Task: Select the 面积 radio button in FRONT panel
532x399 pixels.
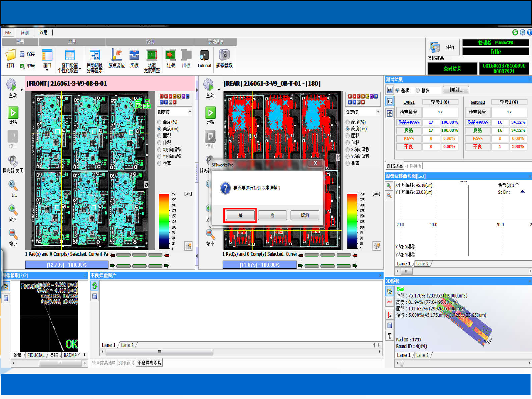Action: coord(160,136)
